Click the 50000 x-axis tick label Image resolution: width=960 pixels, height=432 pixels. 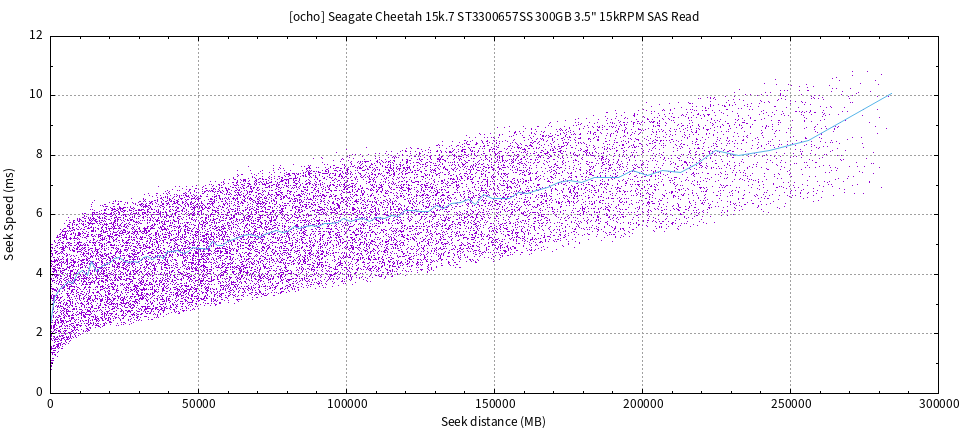(198, 406)
